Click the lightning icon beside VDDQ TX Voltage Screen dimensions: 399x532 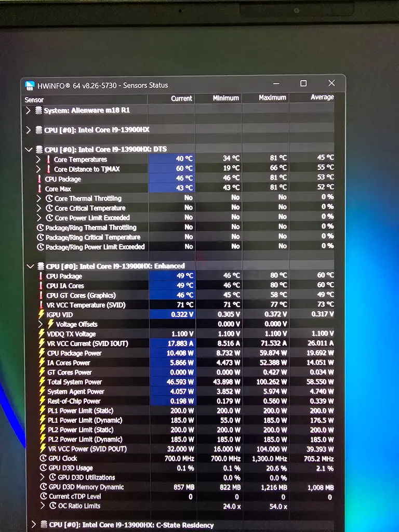pos(42,334)
